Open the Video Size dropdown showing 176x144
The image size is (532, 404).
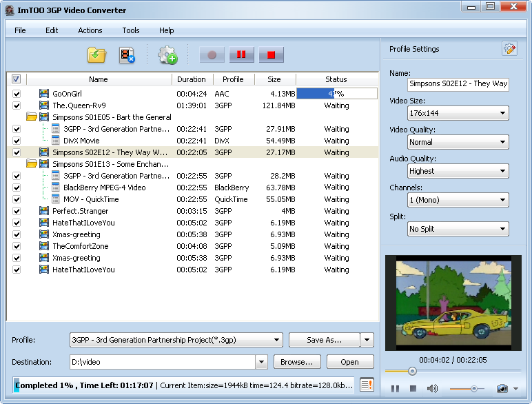click(x=458, y=113)
